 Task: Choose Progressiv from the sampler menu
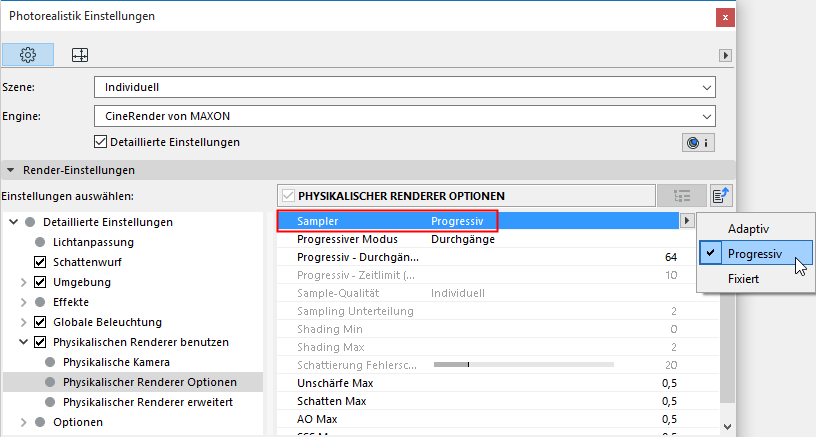click(x=755, y=253)
